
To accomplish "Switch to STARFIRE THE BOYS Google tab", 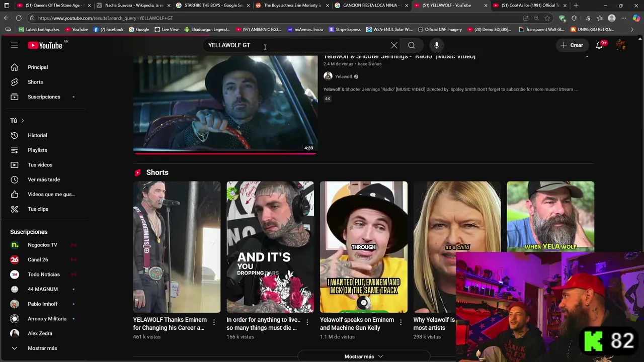I will [x=213, y=6].
